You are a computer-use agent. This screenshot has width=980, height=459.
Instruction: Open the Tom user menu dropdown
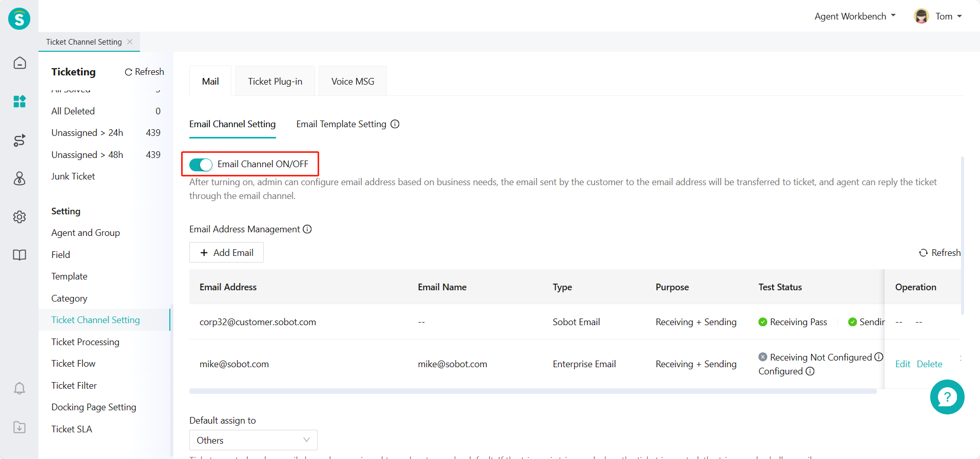coord(948,16)
